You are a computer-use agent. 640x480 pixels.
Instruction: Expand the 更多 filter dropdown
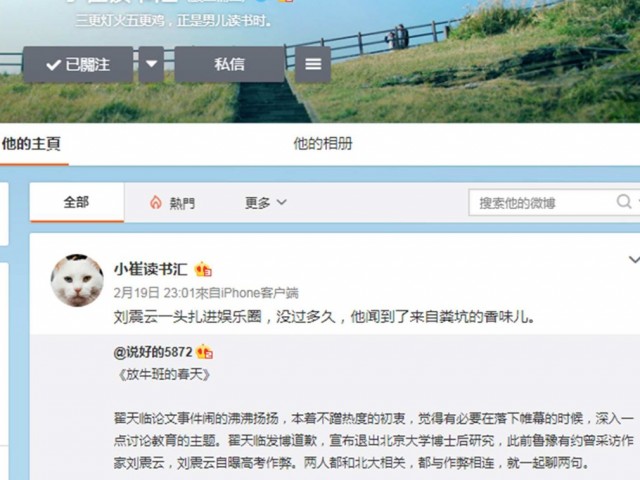[x=266, y=202]
